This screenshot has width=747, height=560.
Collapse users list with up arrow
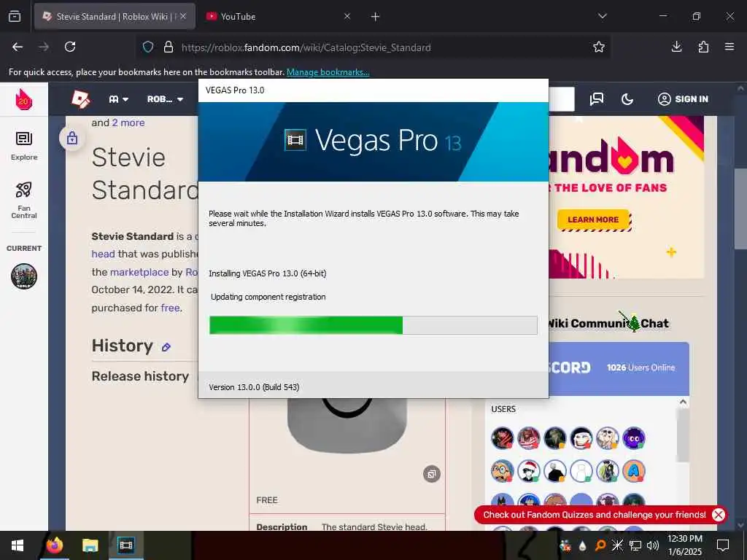coord(683,402)
